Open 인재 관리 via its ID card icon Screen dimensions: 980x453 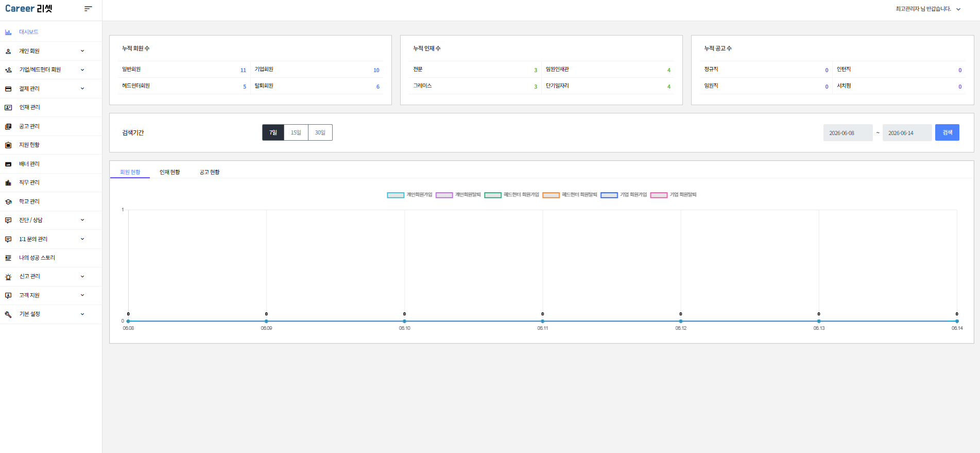click(x=8, y=108)
